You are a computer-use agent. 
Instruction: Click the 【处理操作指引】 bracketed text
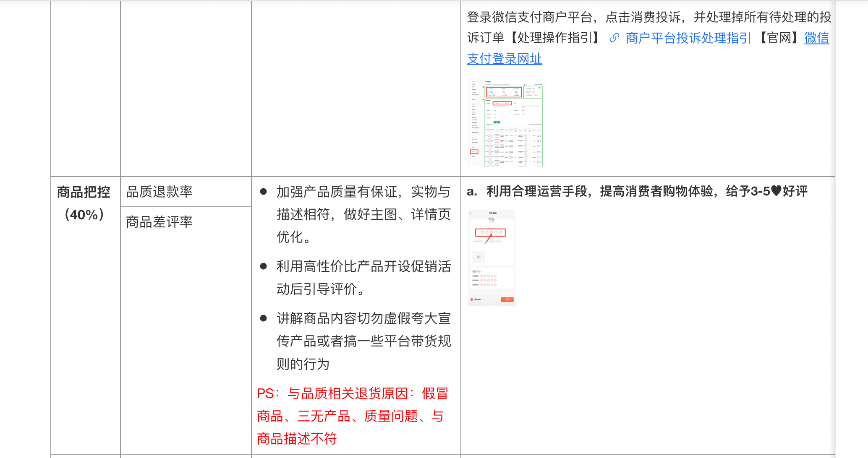coord(556,38)
